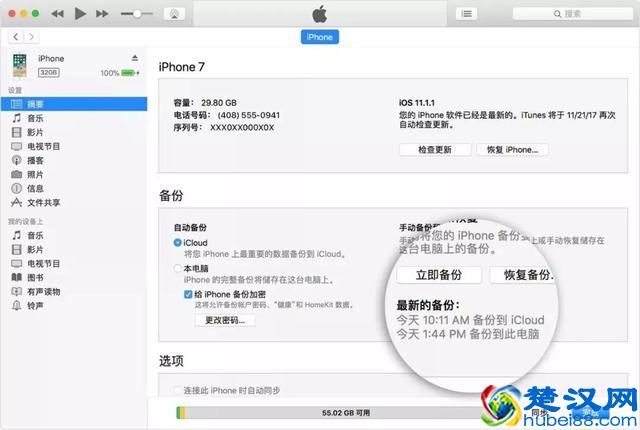640x430 pixels.
Task: Go back with the left arrow
Action: pos(16,37)
